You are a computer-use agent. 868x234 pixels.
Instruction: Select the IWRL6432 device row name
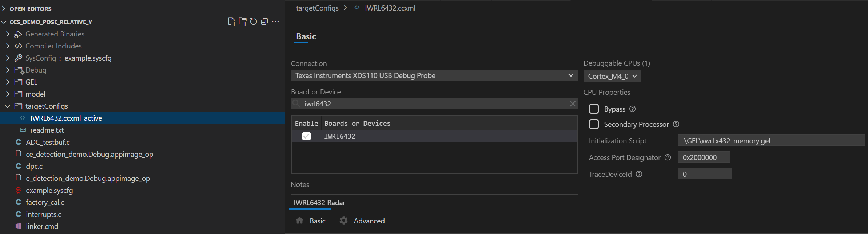coord(340,136)
